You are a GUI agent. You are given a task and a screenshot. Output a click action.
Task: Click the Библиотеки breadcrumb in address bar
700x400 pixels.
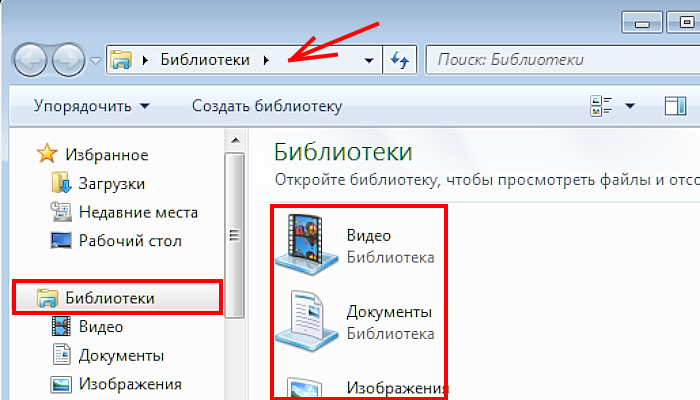click(x=205, y=60)
